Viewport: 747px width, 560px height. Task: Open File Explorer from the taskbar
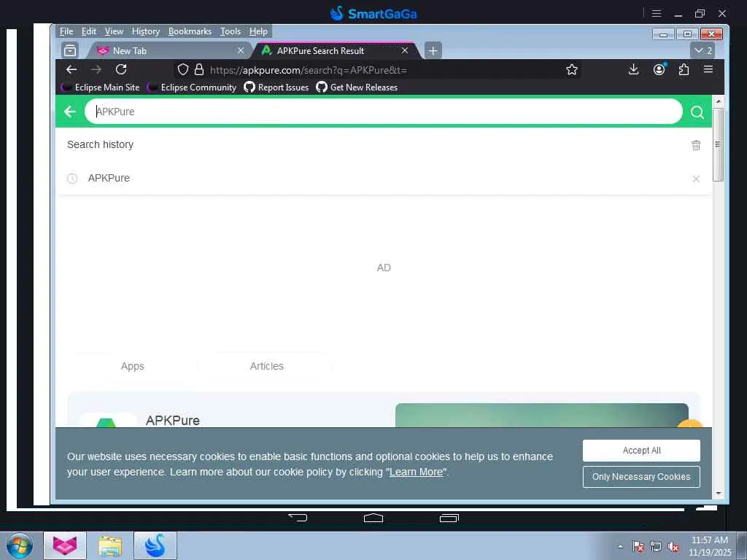click(111, 546)
